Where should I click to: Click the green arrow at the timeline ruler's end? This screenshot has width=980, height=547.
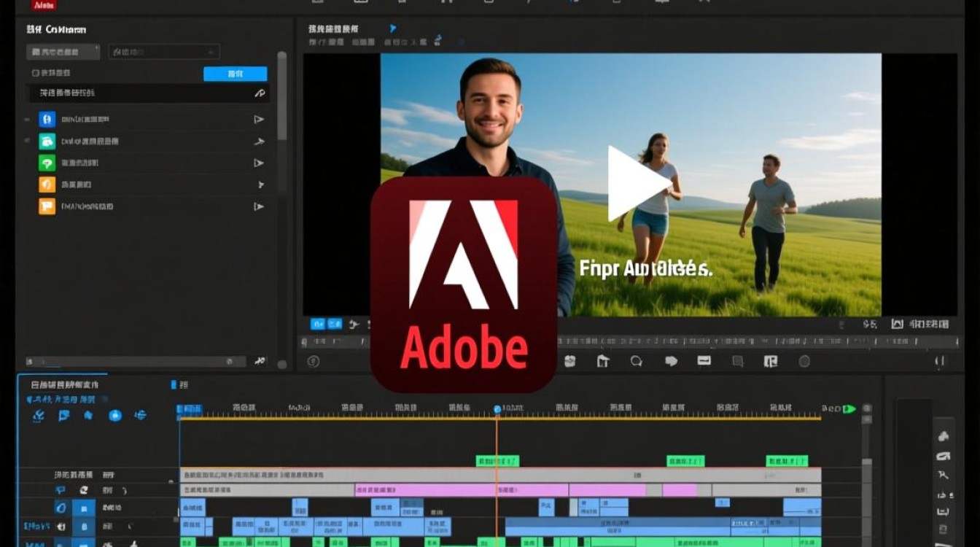[849, 409]
